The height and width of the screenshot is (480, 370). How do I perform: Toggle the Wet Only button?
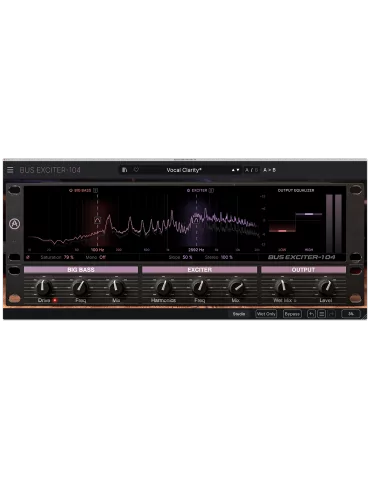click(x=266, y=314)
